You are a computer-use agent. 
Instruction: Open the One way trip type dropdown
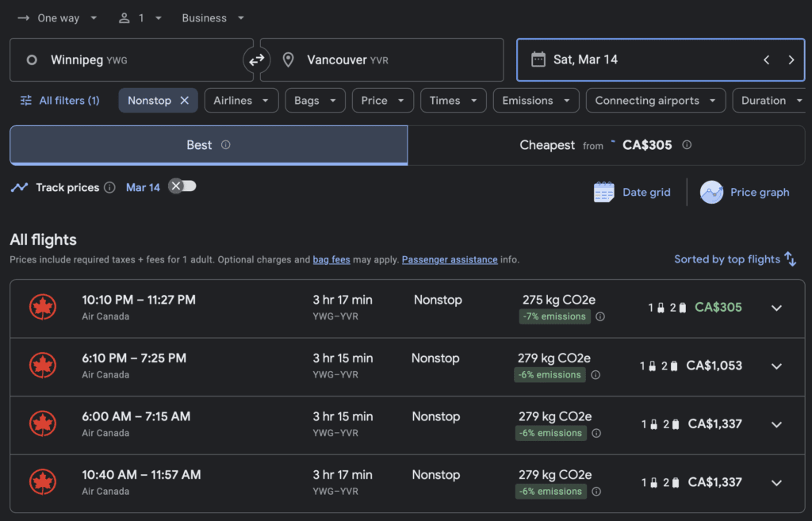click(x=57, y=18)
